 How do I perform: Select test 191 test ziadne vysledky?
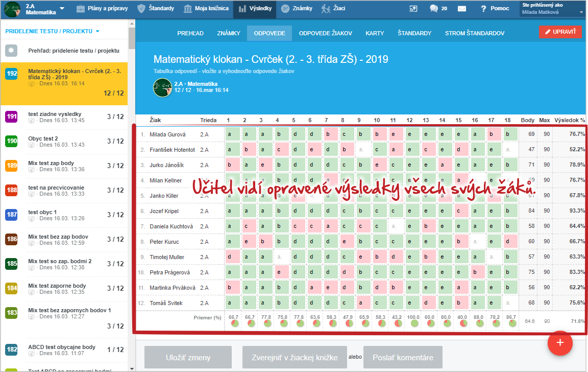[x=64, y=117]
